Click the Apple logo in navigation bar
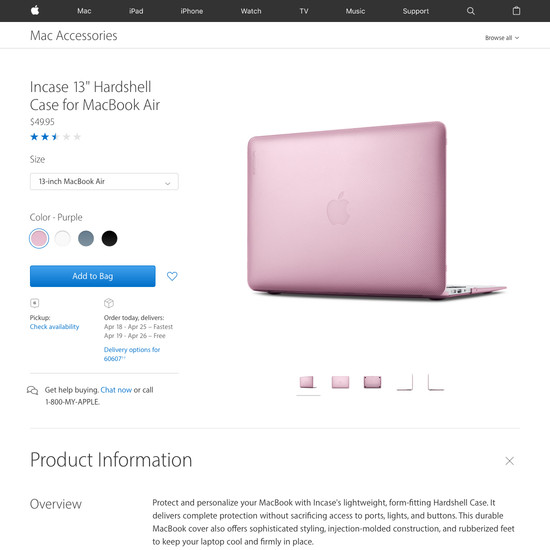The image size is (550, 550). [x=35, y=11]
